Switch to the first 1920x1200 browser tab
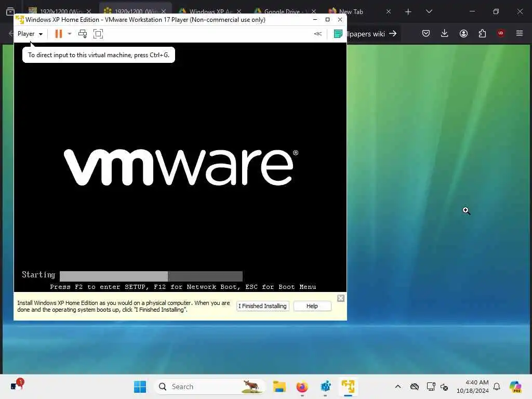The image size is (532, 399). (61, 11)
